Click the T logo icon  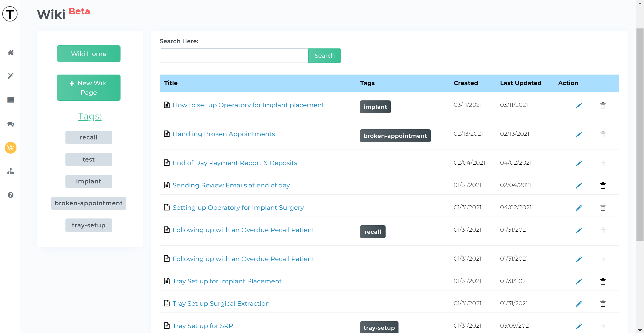click(x=10, y=14)
